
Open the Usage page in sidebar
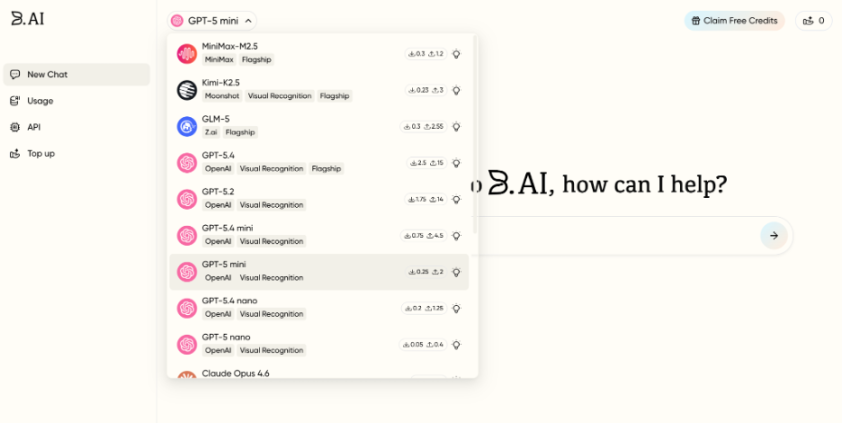point(40,101)
